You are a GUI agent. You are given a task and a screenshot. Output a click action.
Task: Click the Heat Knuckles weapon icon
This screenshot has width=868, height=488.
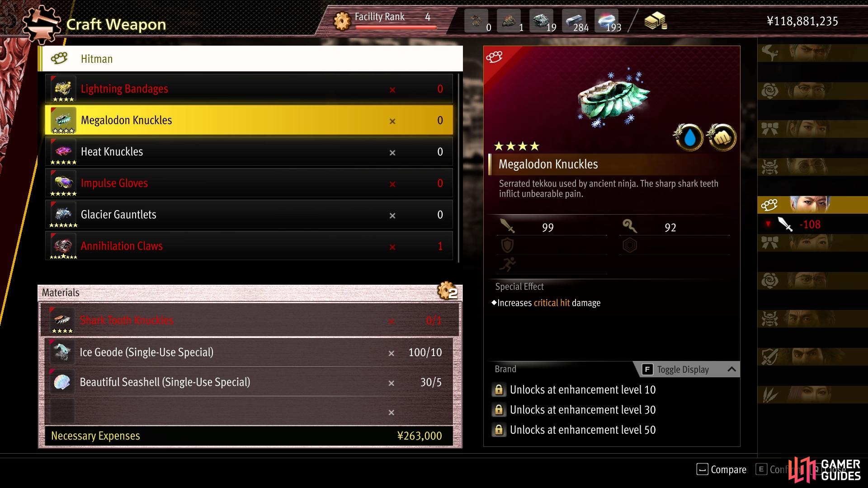[63, 150]
